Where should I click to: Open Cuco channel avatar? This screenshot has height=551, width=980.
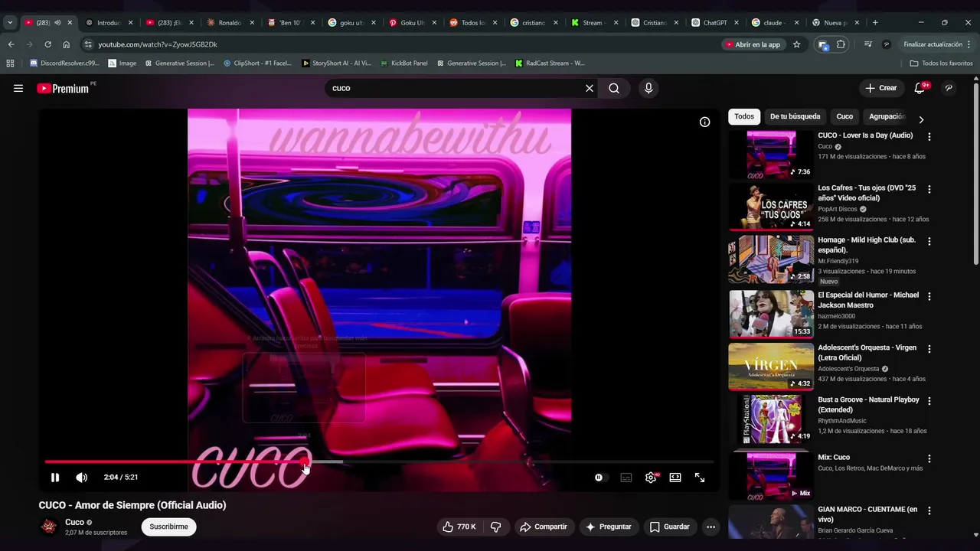point(49,527)
